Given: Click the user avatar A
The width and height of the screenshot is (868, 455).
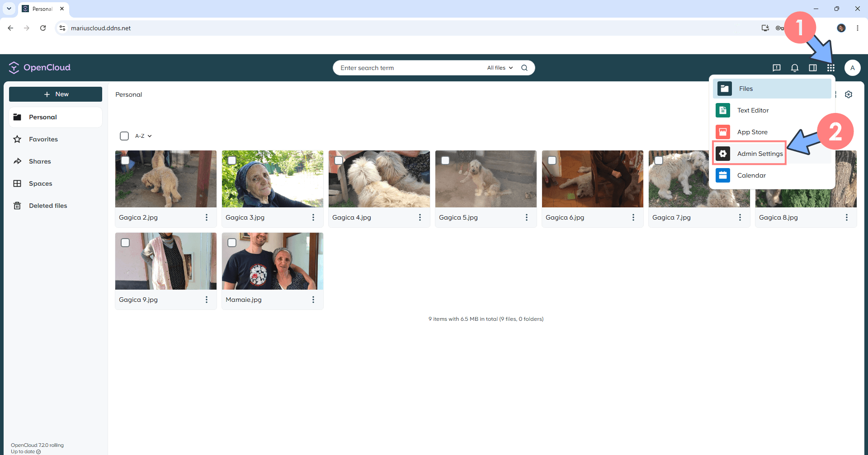Looking at the screenshot, I should pos(852,68).
